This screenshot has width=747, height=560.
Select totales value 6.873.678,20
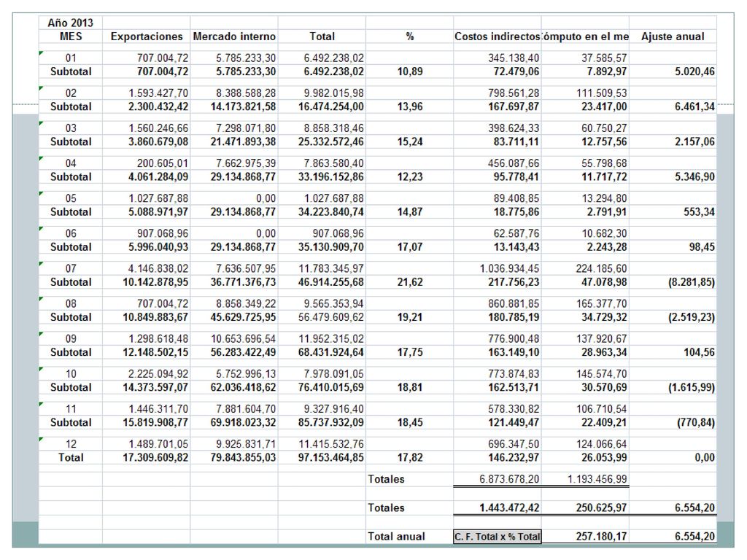click(x=509, y=479)
